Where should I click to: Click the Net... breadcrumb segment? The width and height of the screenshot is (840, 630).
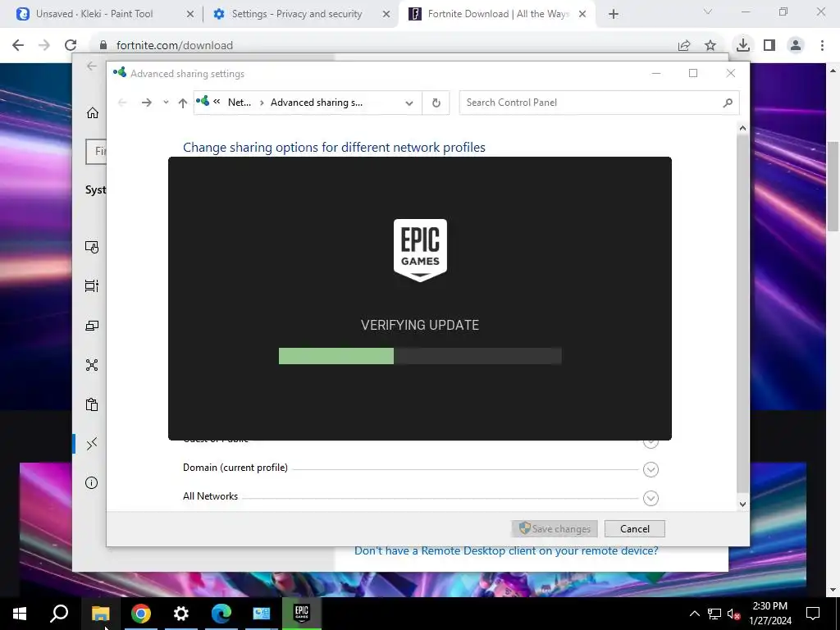239,103
